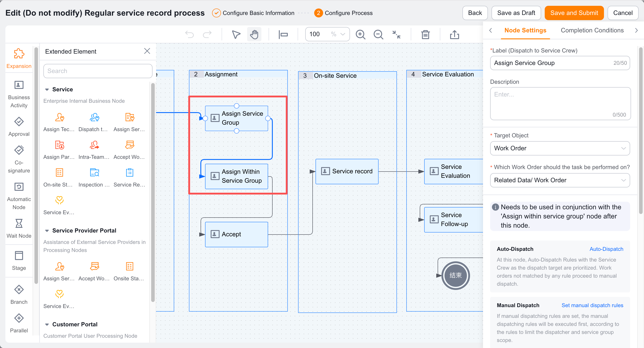Collapse the Service Provider Portal section
Viewport: 644px width, 348px height.
point(47,231)
